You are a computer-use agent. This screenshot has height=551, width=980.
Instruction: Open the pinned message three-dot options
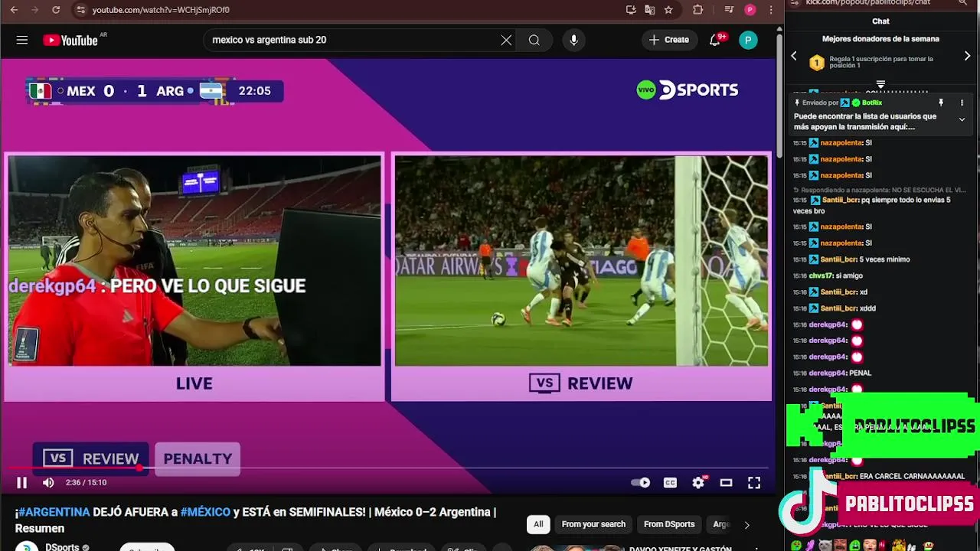962,103
